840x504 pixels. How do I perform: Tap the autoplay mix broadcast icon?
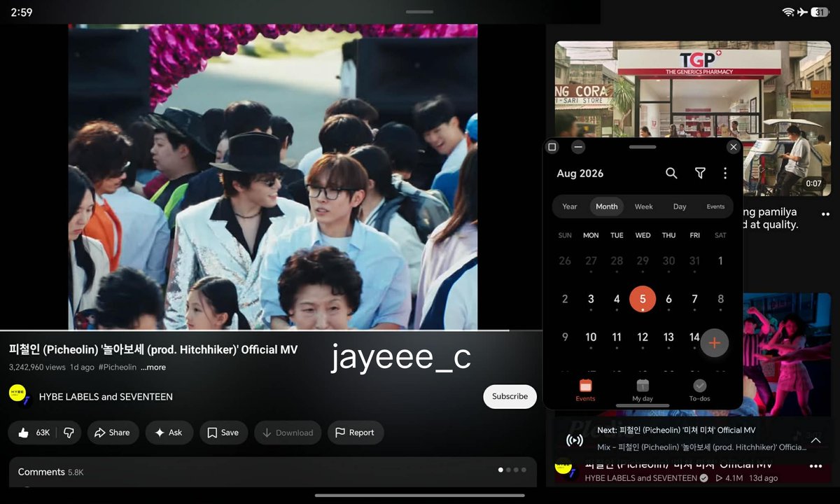574,440
